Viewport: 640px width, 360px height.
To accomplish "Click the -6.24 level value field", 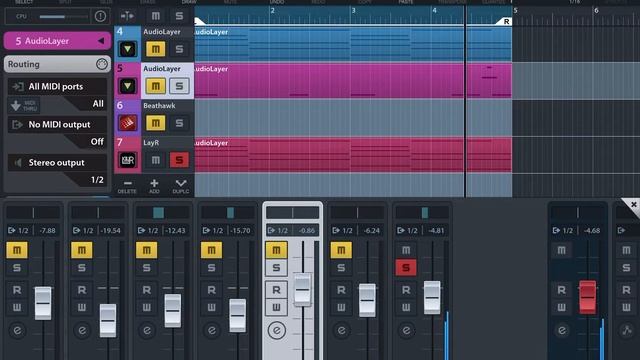I will point(371,231).
